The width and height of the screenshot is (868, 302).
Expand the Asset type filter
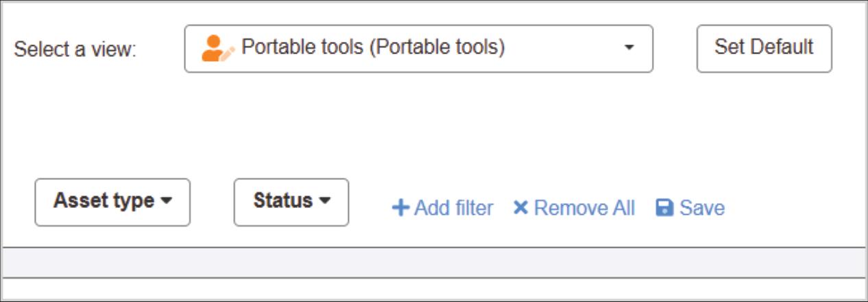pos(112,202)
